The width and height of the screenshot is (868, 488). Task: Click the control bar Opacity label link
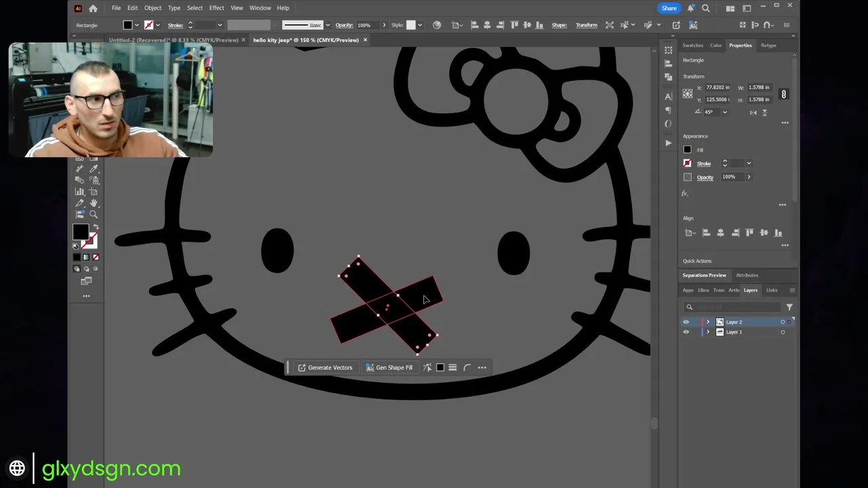click(344, 25)
